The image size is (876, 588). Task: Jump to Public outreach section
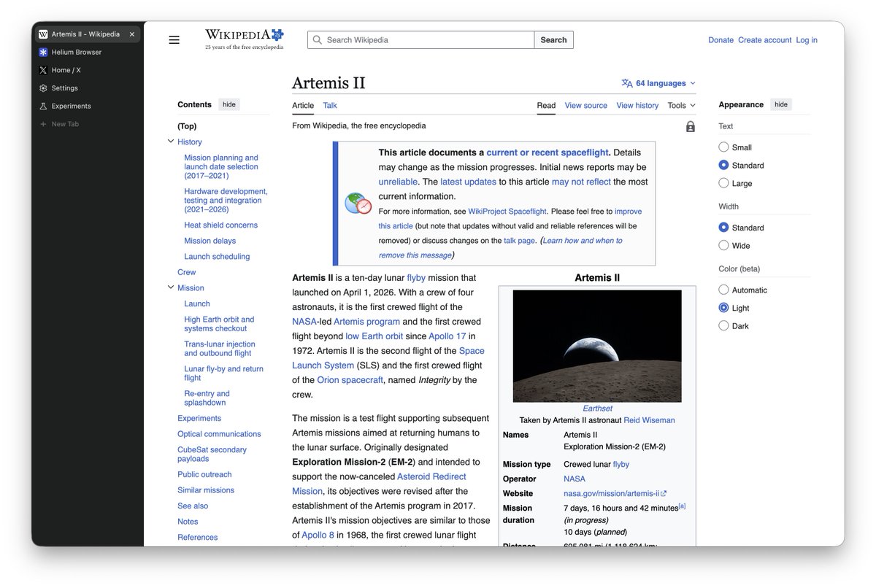(x=204, y=475)
